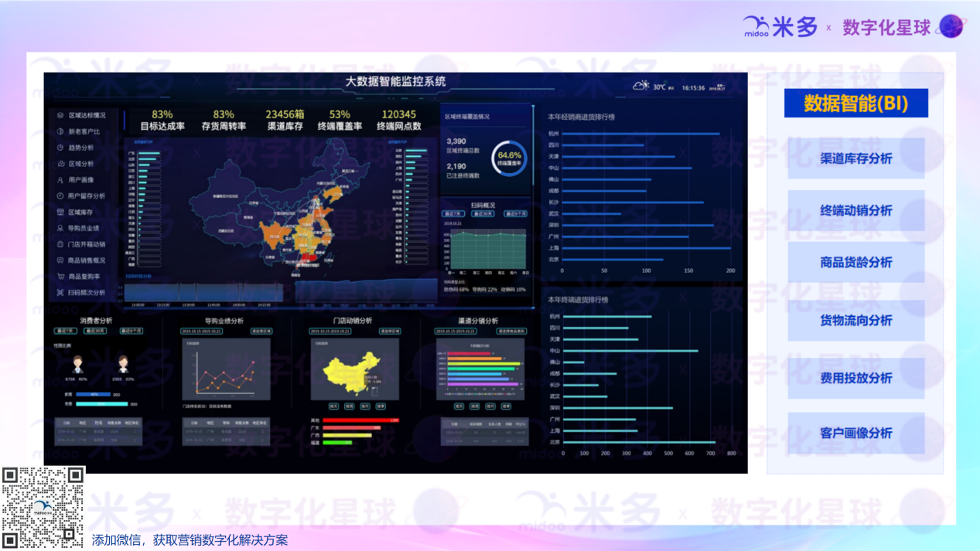Select the 区域库存 store icon
Screen dimensions: 980x551
coord(60,213)
